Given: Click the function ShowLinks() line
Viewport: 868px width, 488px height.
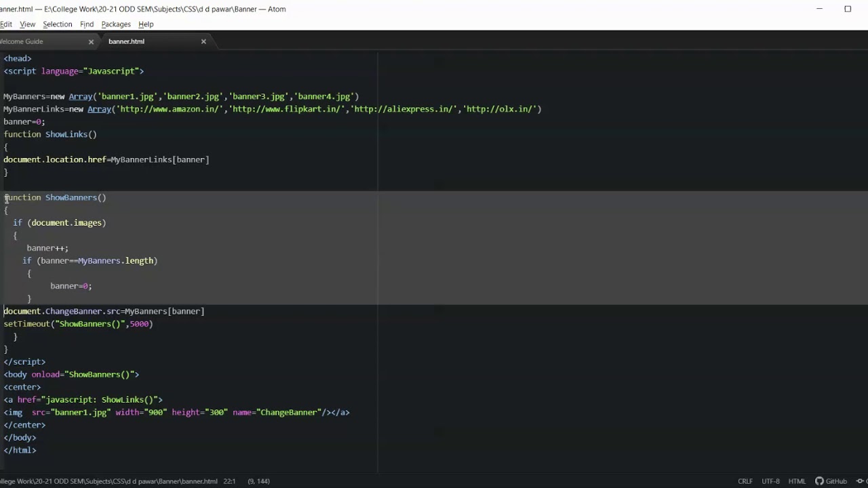Looking at the screenshot, I should 50,134.
